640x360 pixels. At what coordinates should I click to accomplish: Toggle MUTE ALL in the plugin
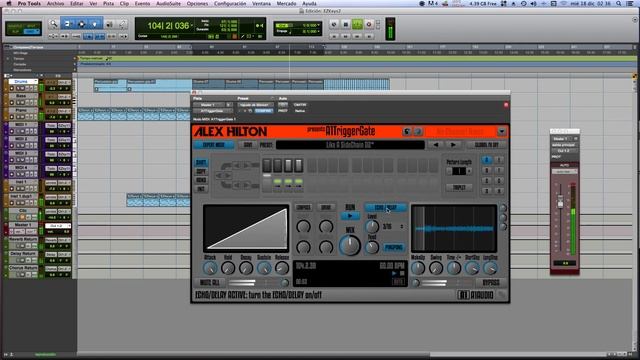coord(210,282)
